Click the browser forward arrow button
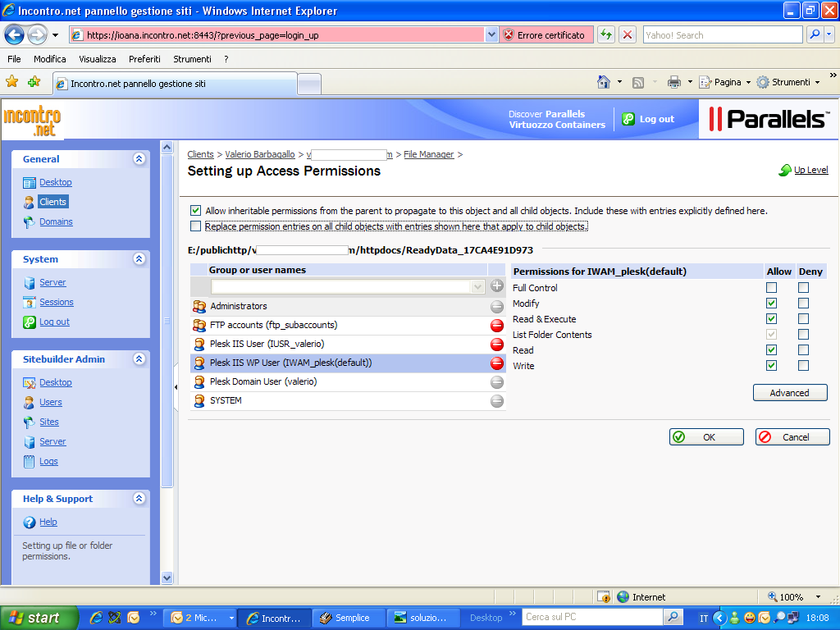Viewport: 840px width, 630px height. tap(37, 35)
